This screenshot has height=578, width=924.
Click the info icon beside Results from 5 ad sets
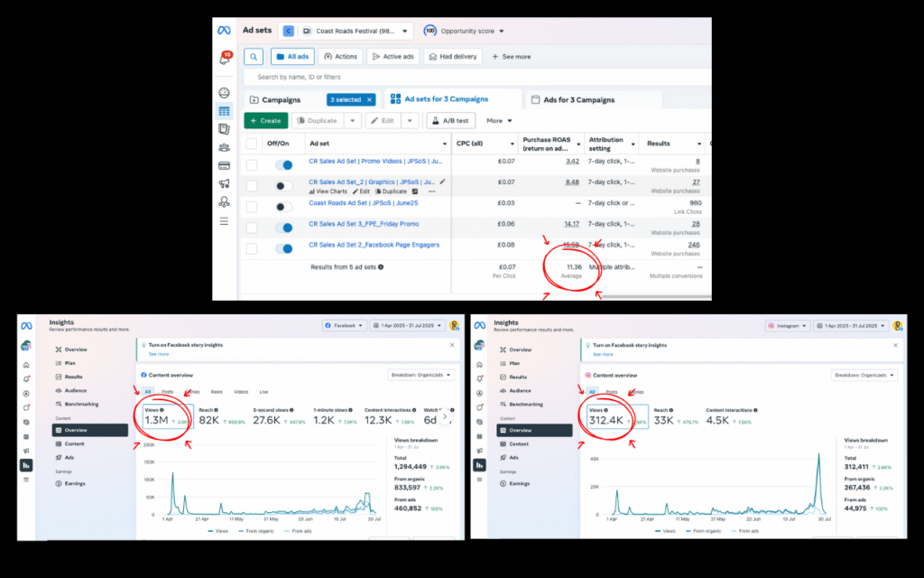point(381,267)
